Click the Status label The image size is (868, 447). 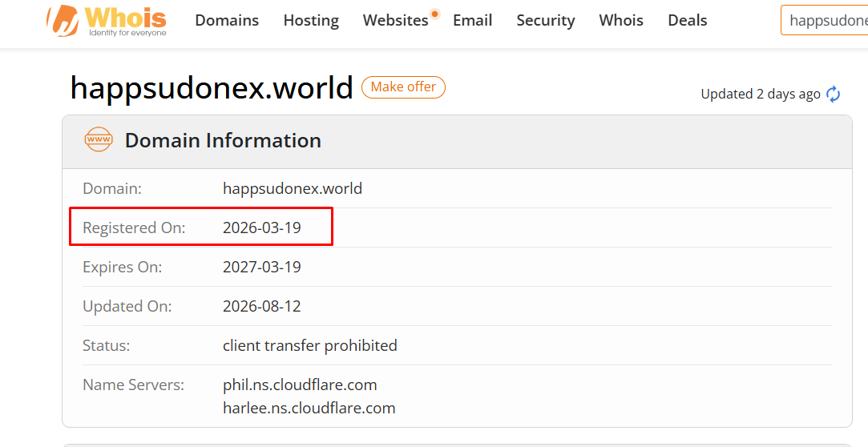pos(107,346)
